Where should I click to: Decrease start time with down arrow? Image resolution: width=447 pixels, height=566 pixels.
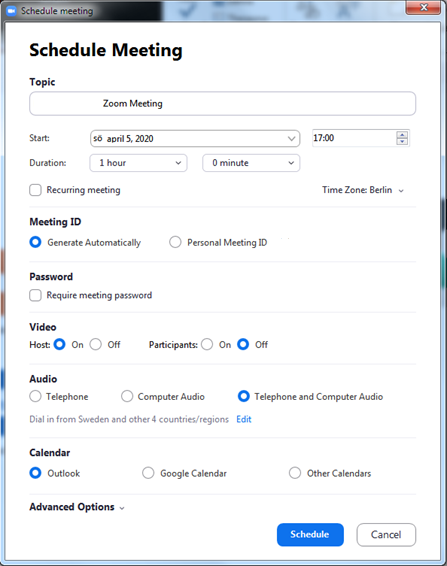pos(402,141)
